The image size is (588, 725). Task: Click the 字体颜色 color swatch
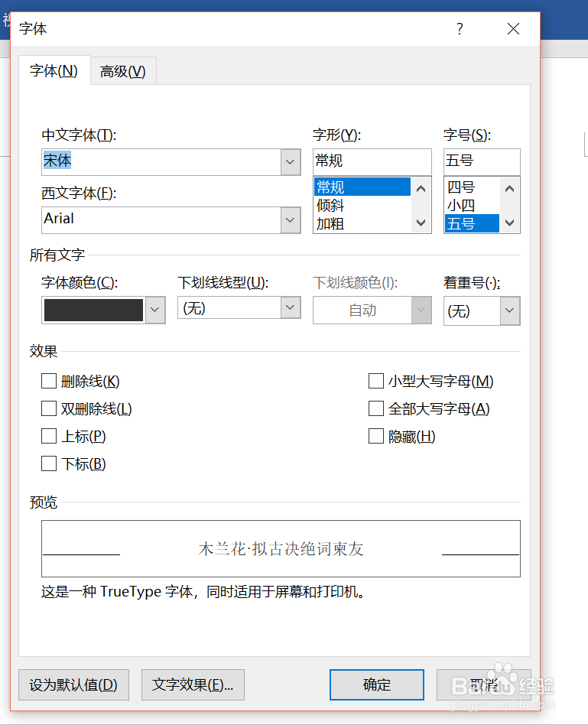[x=94, y=310]
